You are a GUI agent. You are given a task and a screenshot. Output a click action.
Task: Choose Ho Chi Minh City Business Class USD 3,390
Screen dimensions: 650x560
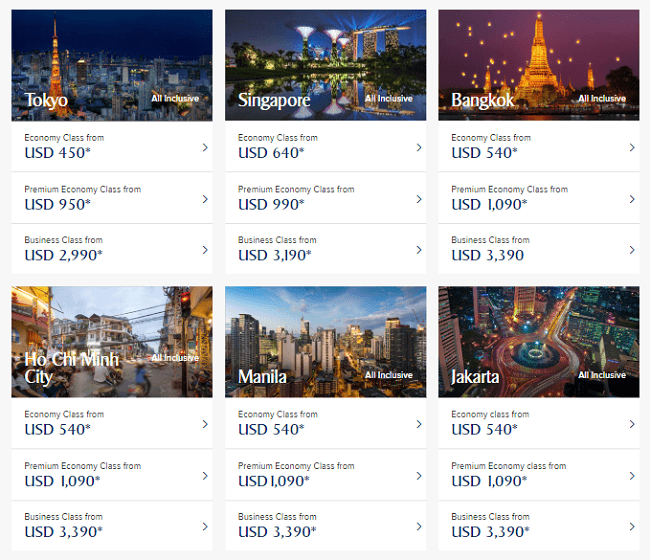112,526
